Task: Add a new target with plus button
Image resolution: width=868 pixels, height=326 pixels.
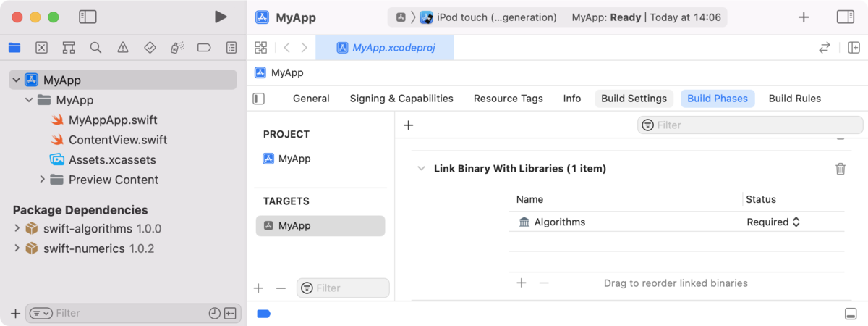Action: (258, 288)
